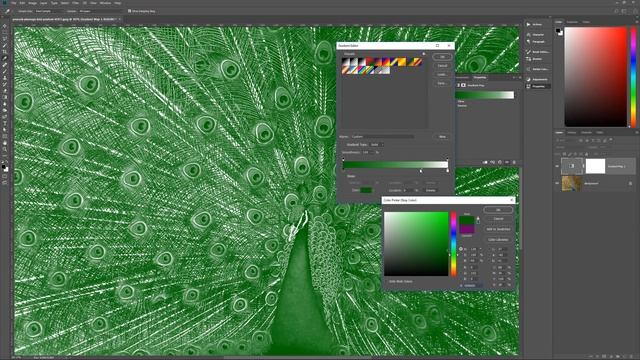Select the History Brush tool
The height and width of the screenshot is (360, 640).
point(4,84)
